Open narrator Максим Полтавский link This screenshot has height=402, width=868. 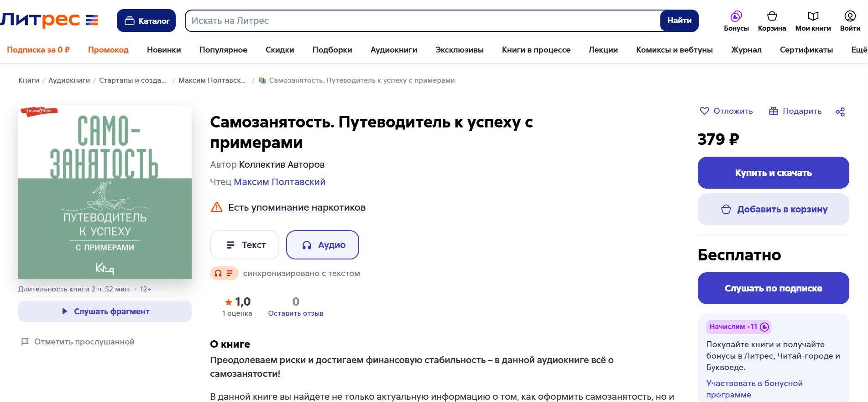pyautogui.click(x=279, y=182)
